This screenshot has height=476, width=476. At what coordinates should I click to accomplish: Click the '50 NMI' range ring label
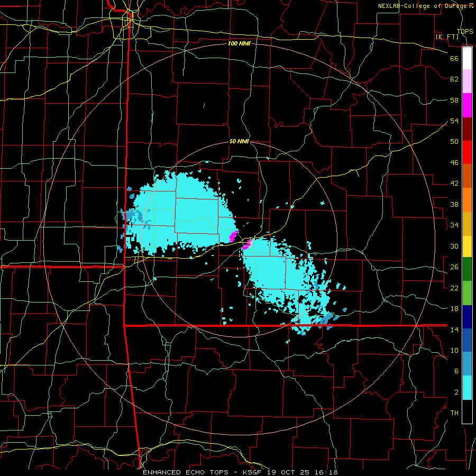point(239,141)
